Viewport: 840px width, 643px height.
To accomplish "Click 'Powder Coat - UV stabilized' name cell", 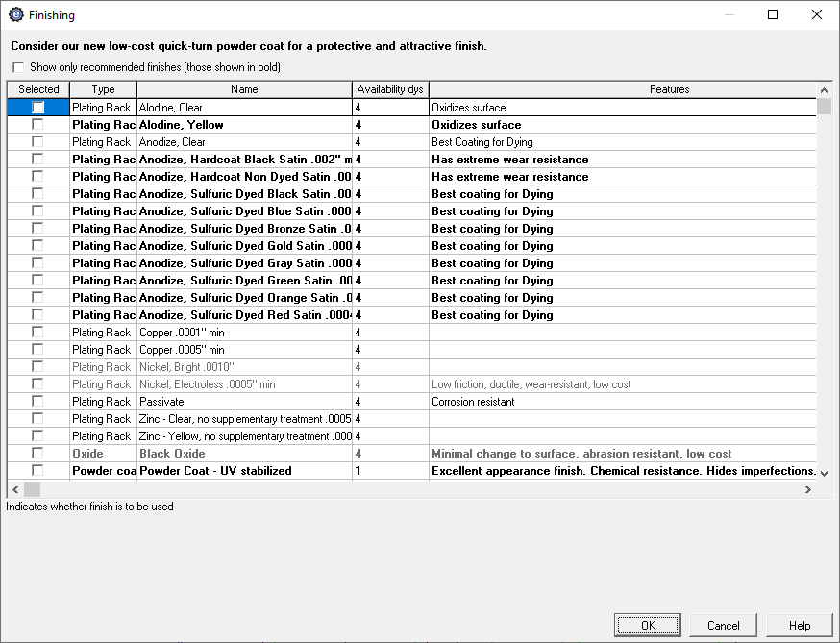I will click(x=244, y=470).
